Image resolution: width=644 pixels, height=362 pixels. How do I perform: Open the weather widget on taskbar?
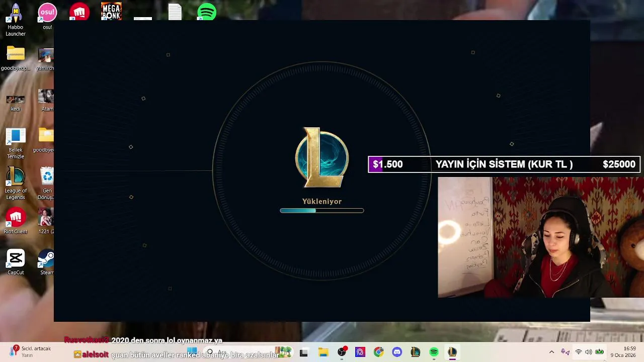[31, 351]
